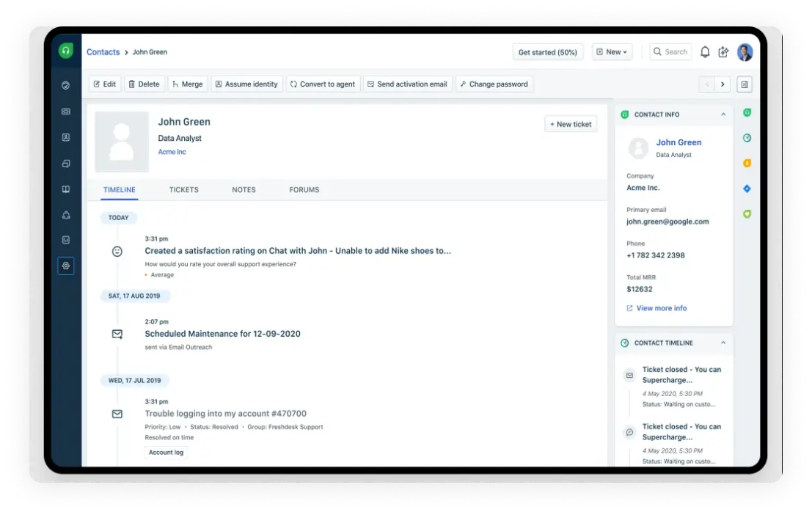The image size is (812, 515).
Task: Select the Contacts icon in the sidebar
Action: [65, 137]
